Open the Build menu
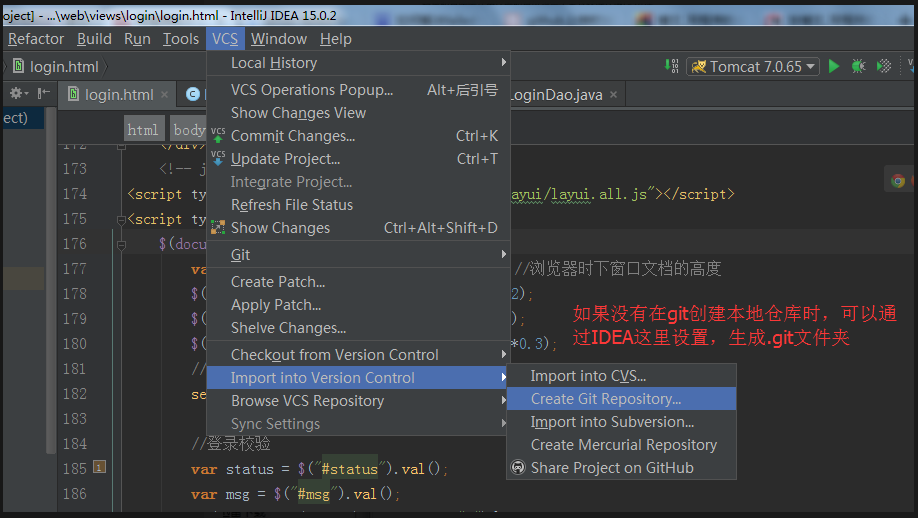The width and height of the screenshot is (918, 518). pyautogui.click(x=94, y=39)
